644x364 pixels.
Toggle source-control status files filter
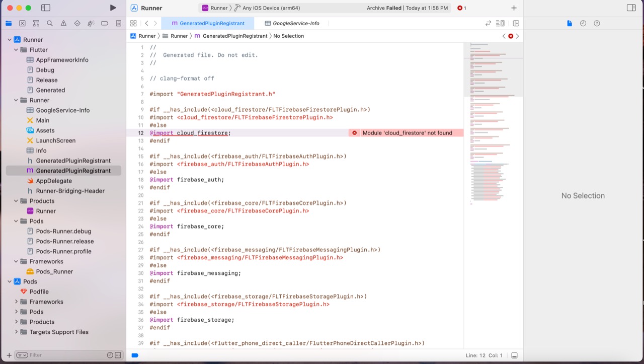(118, 355)
